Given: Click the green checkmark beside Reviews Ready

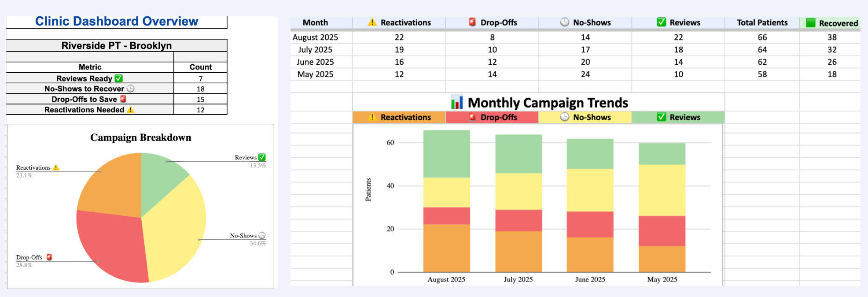Looking at the screenshot, I should pos(118,78).
